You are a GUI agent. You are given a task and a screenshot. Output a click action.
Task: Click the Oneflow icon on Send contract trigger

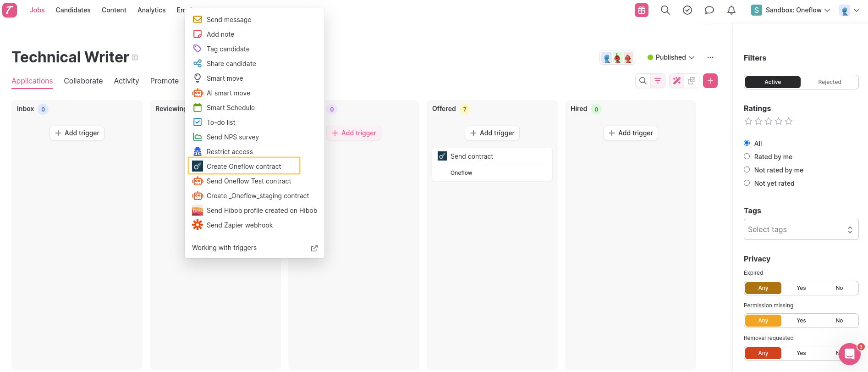pos(442,156)
